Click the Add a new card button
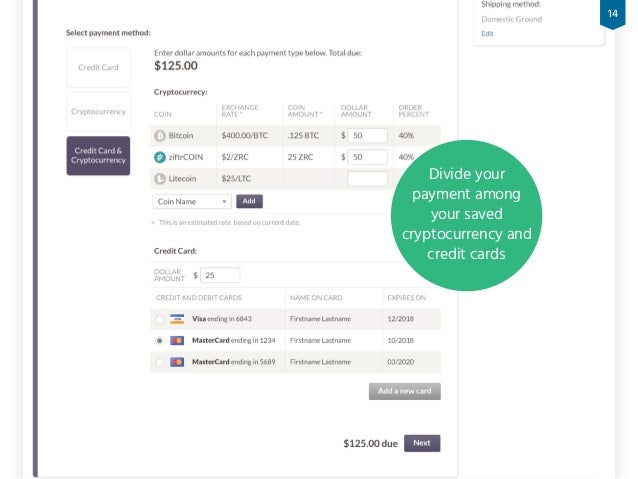This screenshot has width=638, height=479. click(x=404, y=391)
